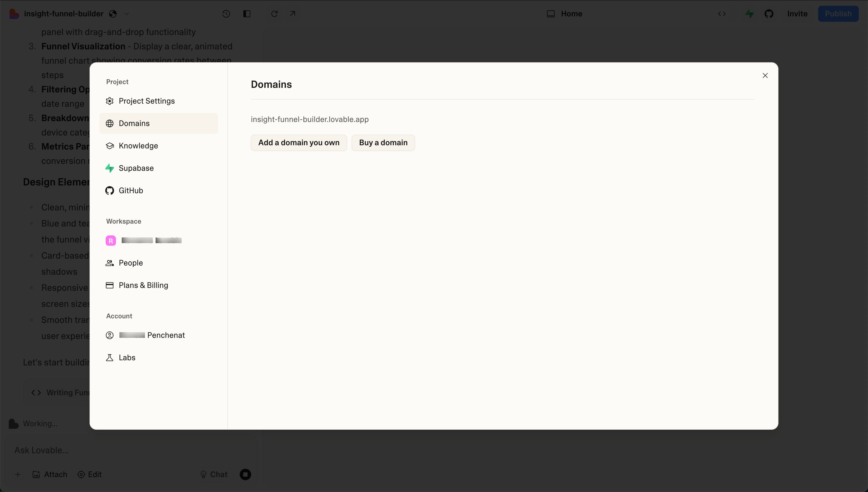Open the Supabase integration settings

(158, 168)
